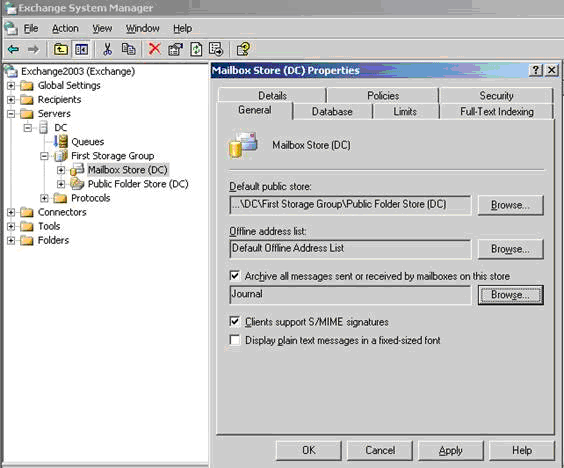This screenshot has height=468, width=564.
Task: Open the Full-Text Indexing tab
Action: tap(497, 112)
